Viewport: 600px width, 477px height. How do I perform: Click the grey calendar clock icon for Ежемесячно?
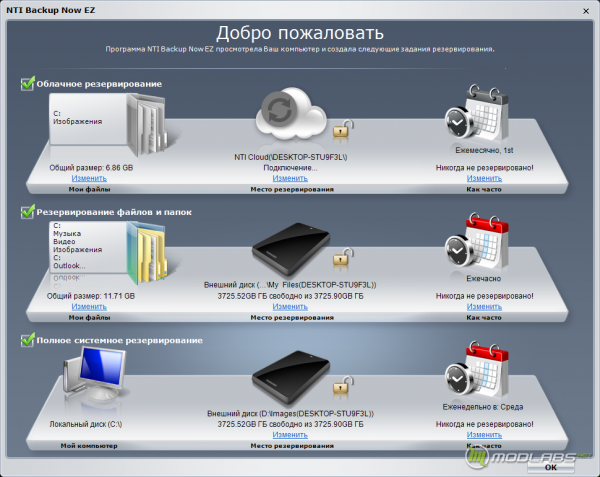476,113
